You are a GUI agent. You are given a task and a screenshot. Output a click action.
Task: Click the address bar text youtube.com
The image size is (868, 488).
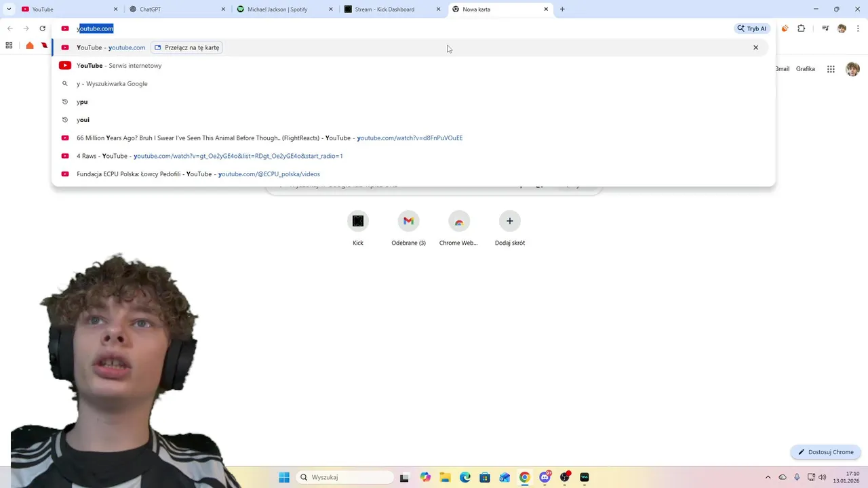click(95, 28)
